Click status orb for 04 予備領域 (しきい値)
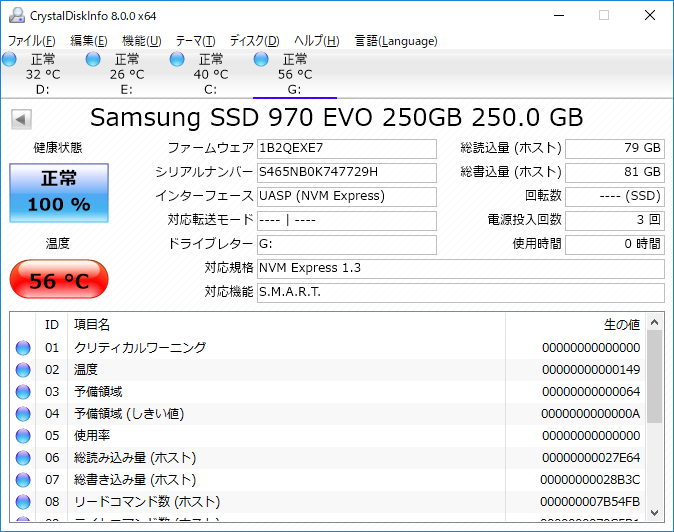Viewport: 674px width, 532px height. [23, 414]
